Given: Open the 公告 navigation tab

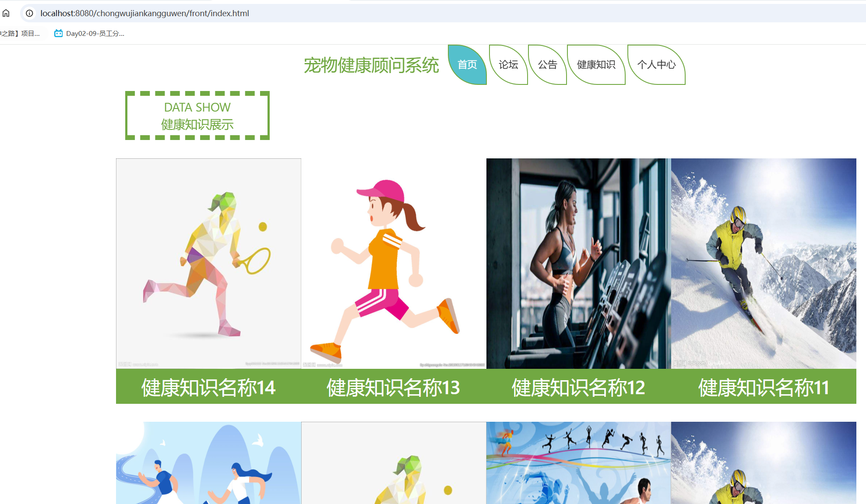Looking at the screenshot, I should point(547,65).
